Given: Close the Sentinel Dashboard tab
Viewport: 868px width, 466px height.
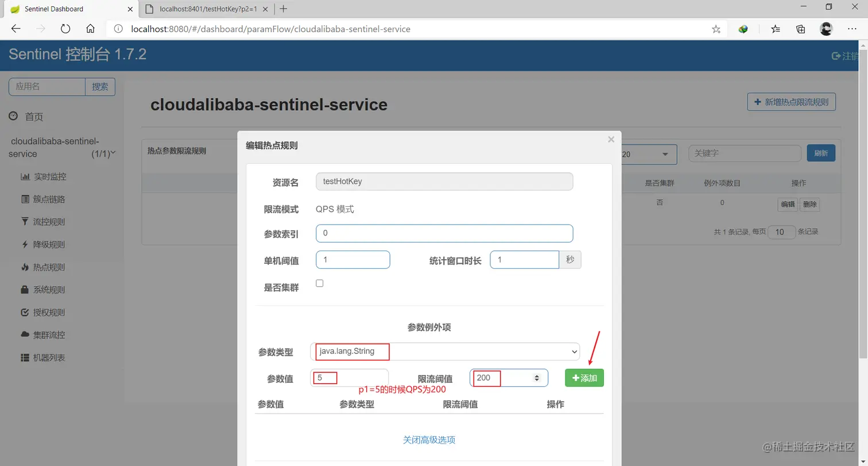Looking at the screenshot, I should [130, 9].
